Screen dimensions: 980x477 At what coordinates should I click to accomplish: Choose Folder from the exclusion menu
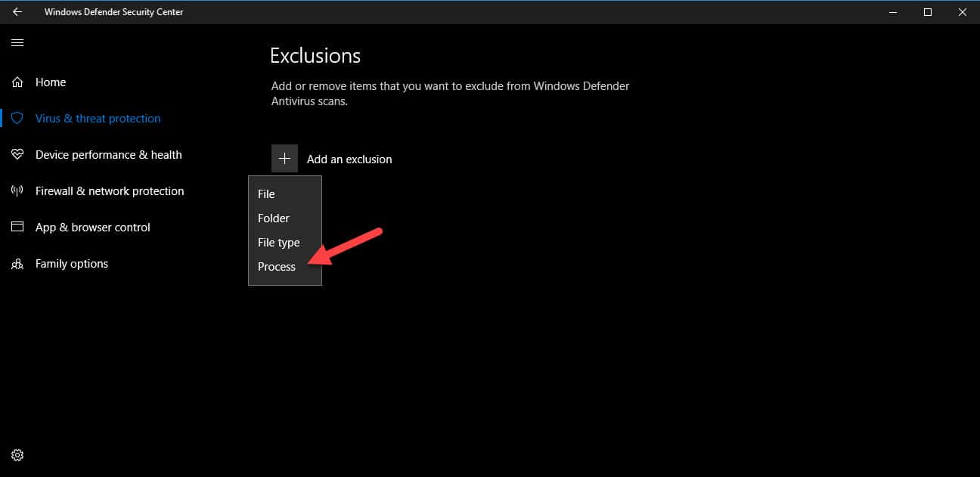285,218
